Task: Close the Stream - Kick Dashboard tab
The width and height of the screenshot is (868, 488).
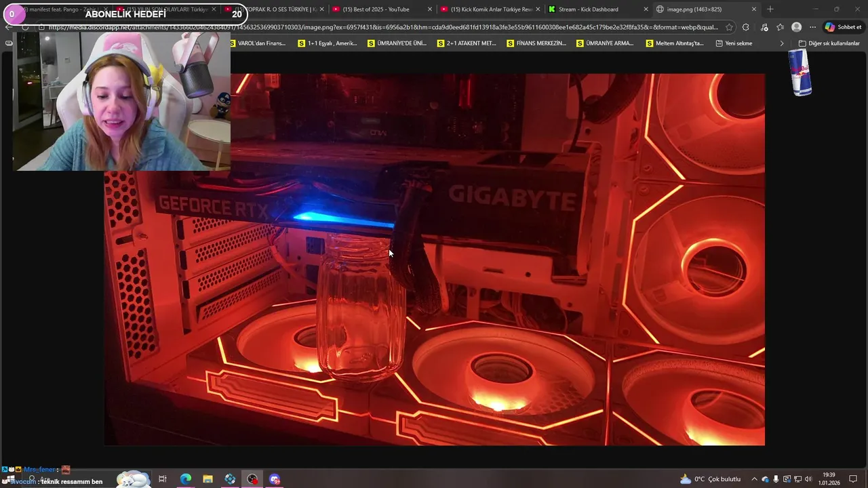Action: tap(646, 9)
